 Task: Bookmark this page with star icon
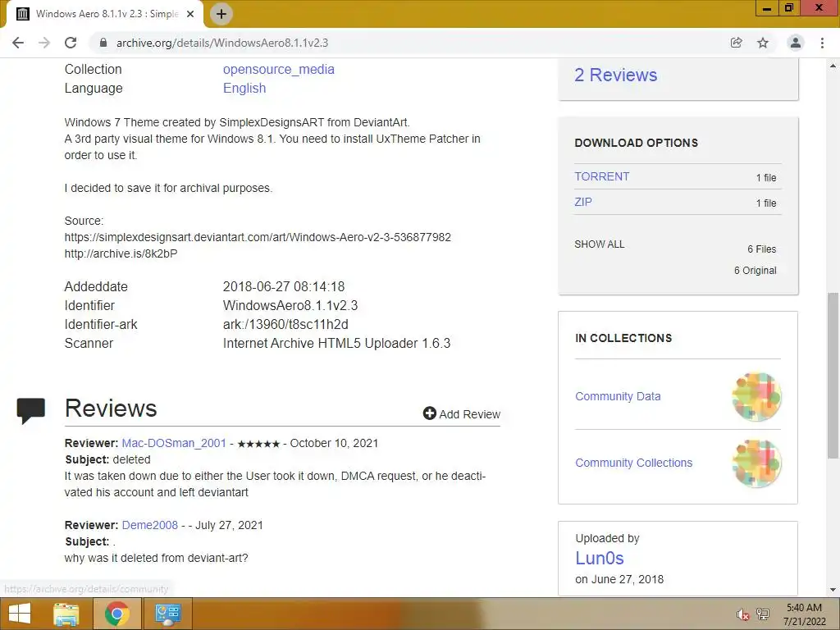point(763,43)
